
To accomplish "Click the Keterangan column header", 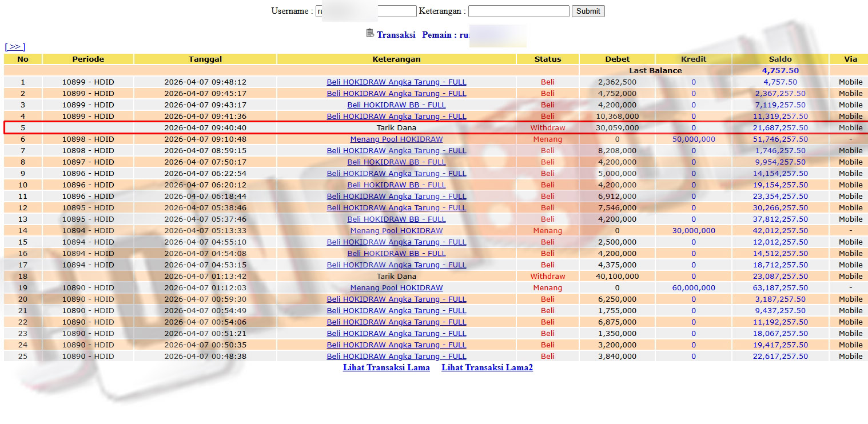I will 396,59.
